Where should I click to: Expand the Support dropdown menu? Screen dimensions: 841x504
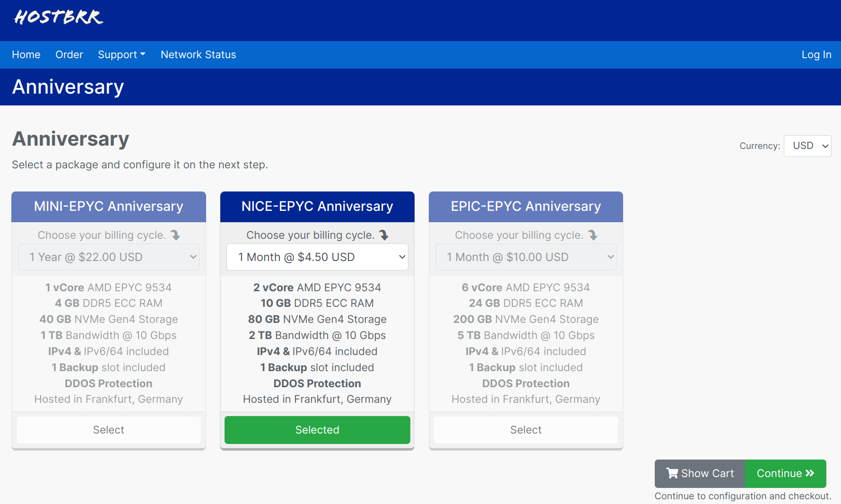coord(121,55)
